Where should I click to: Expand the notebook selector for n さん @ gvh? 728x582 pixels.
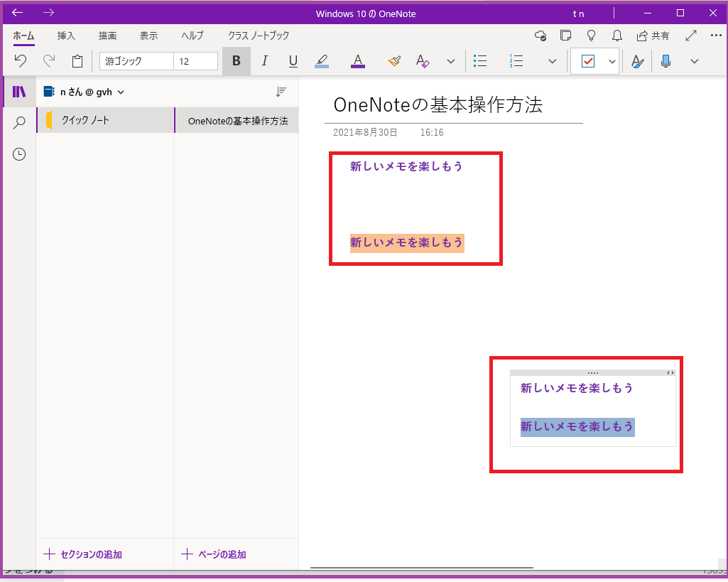(x=121, y=92)
